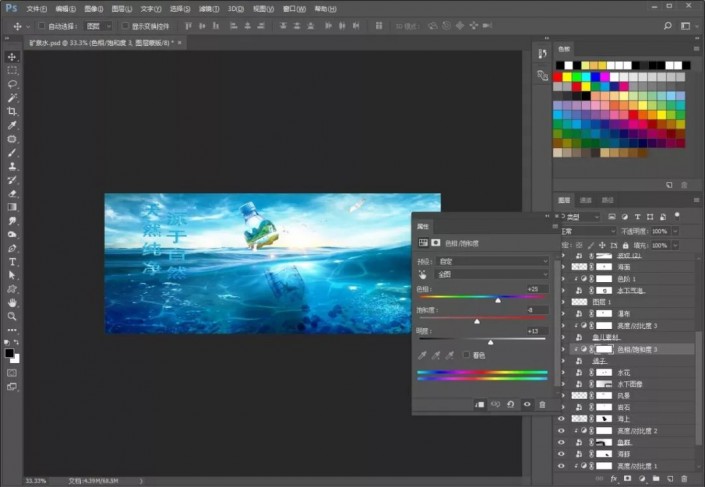Click the hue slider handle
Screen dimensions: 705x487
pos(498,300)
